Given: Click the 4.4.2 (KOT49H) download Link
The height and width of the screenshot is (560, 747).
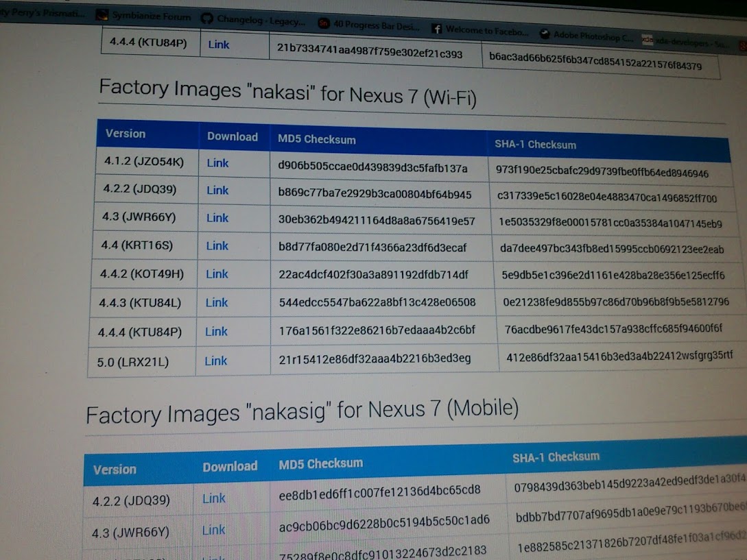Looking at the screenshot, I should coord(217,274).
